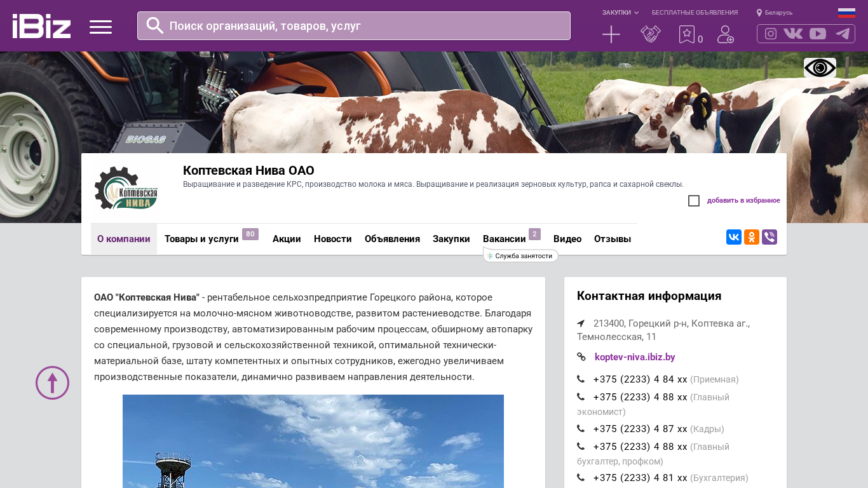Open the VK icon in header

tap(793, 34)
